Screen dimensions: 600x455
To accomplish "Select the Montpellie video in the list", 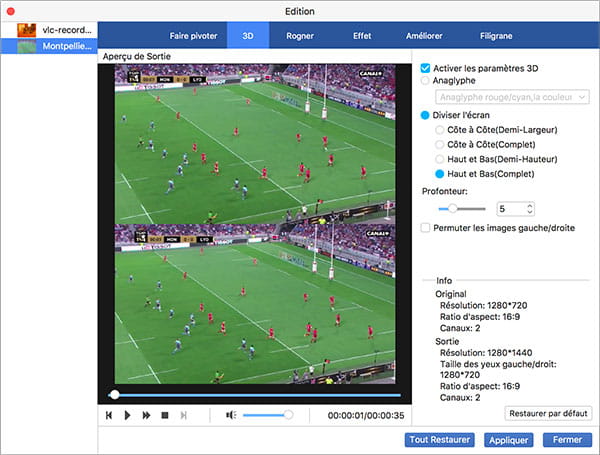I will (48, 47).
